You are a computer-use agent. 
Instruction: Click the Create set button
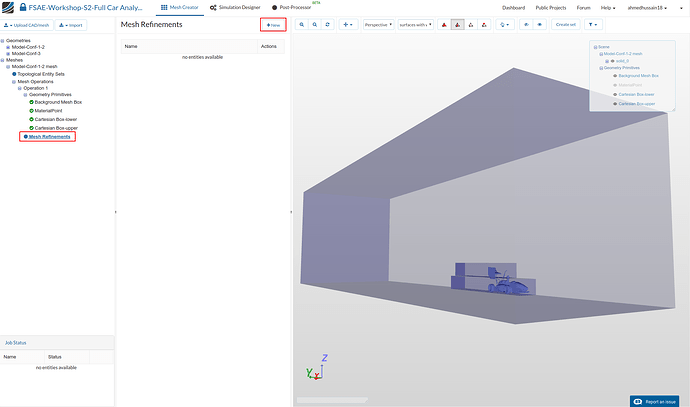pyautogui.click(x=565, y=23)
